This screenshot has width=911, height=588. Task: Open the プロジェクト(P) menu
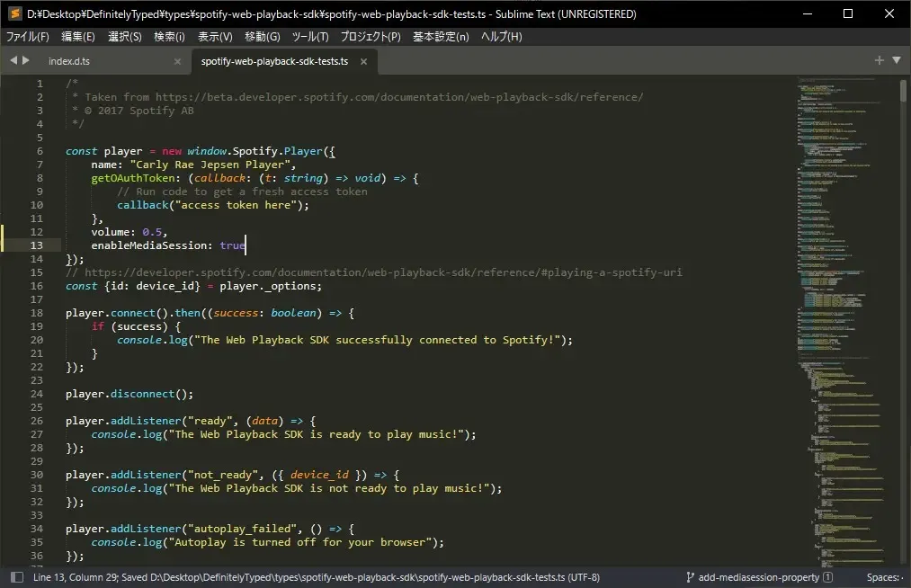click(371, 37)
